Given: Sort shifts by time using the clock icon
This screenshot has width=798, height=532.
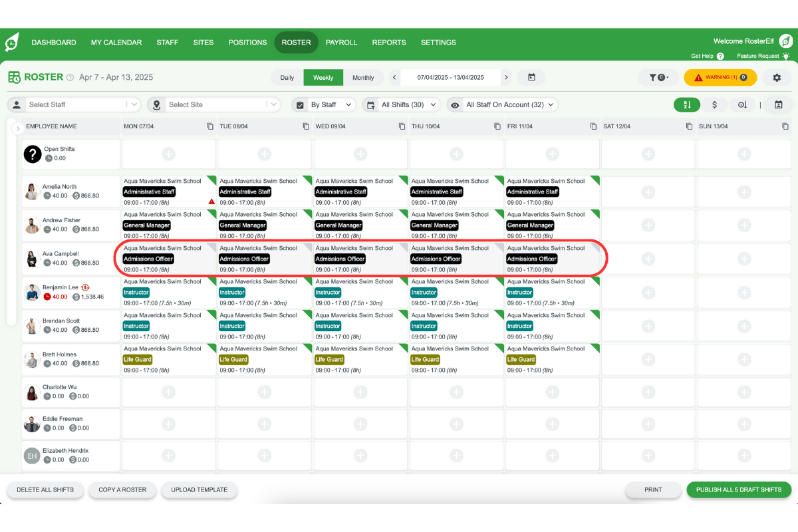Looking at the screenshot, I should pyautogui.click(x=743, y=105).
